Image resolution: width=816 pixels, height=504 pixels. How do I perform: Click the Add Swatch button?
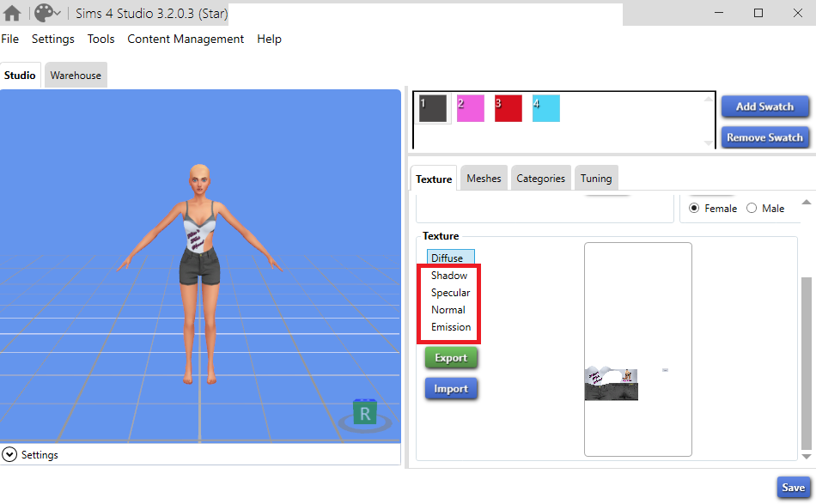pyautogui.click(x=765, y=106)
